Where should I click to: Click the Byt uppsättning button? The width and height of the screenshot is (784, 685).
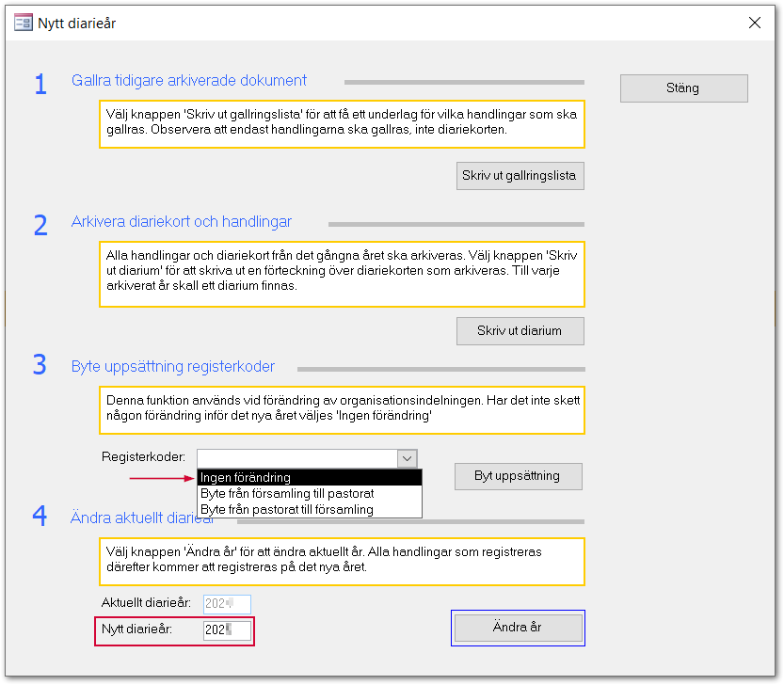pyautogui.click(x=518, y=476)
